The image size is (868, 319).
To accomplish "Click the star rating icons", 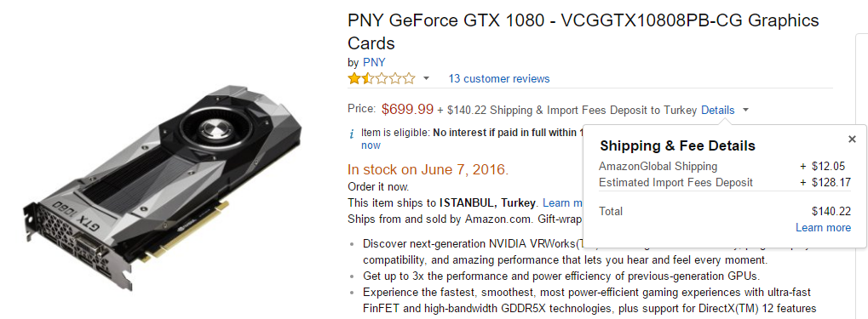I will click(x=382, y=78).
